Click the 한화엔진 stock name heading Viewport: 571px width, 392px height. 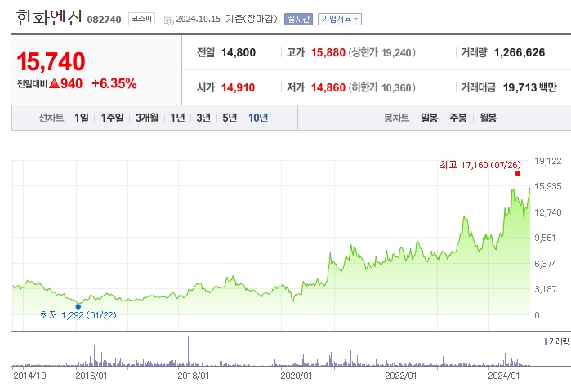(x=49, y=17)
